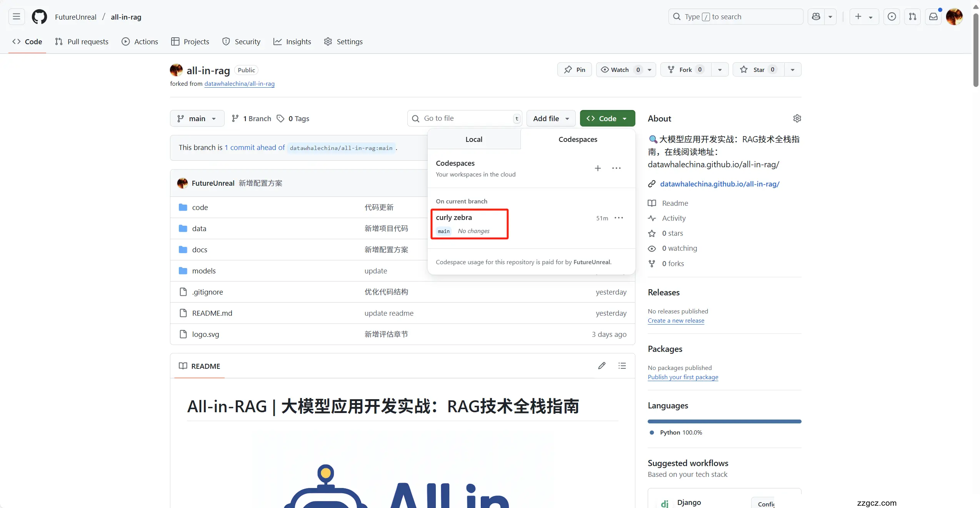Switch to the Local tab

[x=474, y=139]
